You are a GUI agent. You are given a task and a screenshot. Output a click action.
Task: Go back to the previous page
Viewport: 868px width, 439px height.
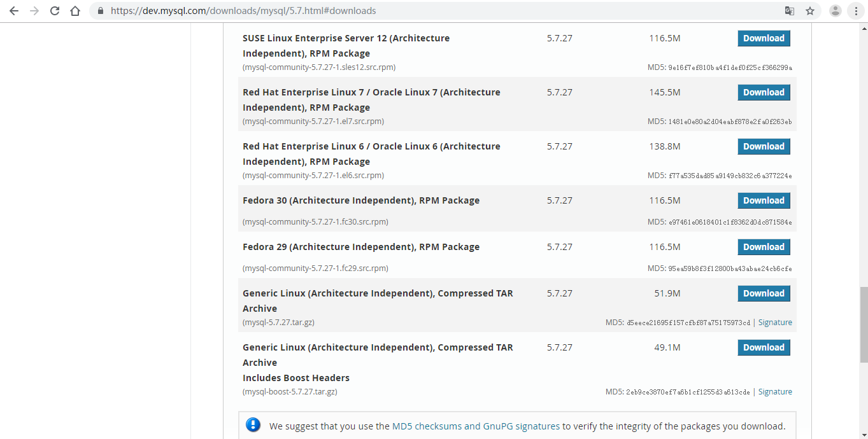click(x=14, y=11)
